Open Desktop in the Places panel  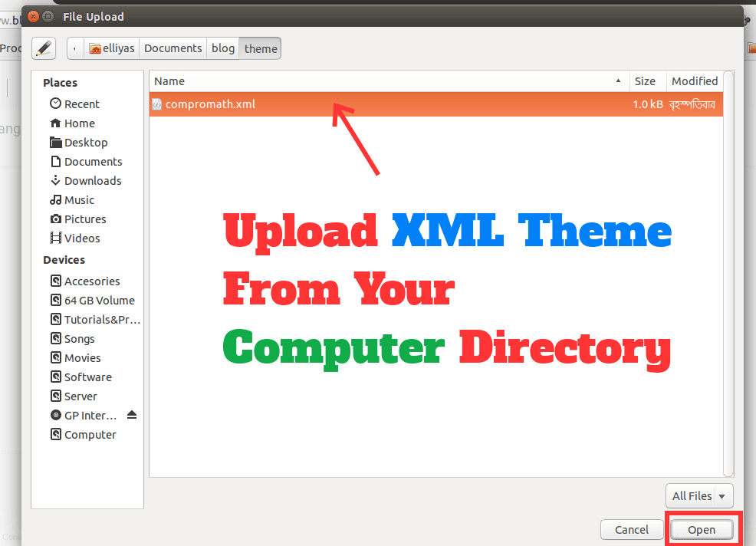click(x=85, y=142)
